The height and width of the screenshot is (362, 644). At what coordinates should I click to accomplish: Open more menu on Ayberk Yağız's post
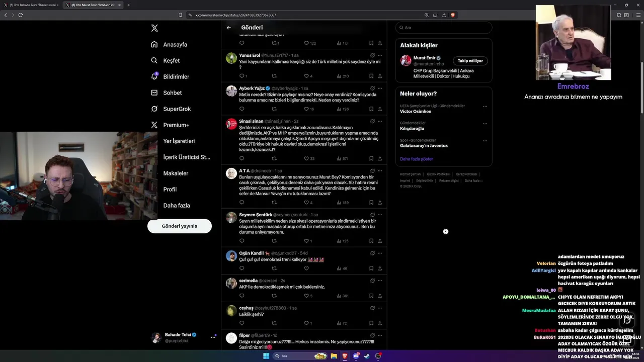(380, 88)
